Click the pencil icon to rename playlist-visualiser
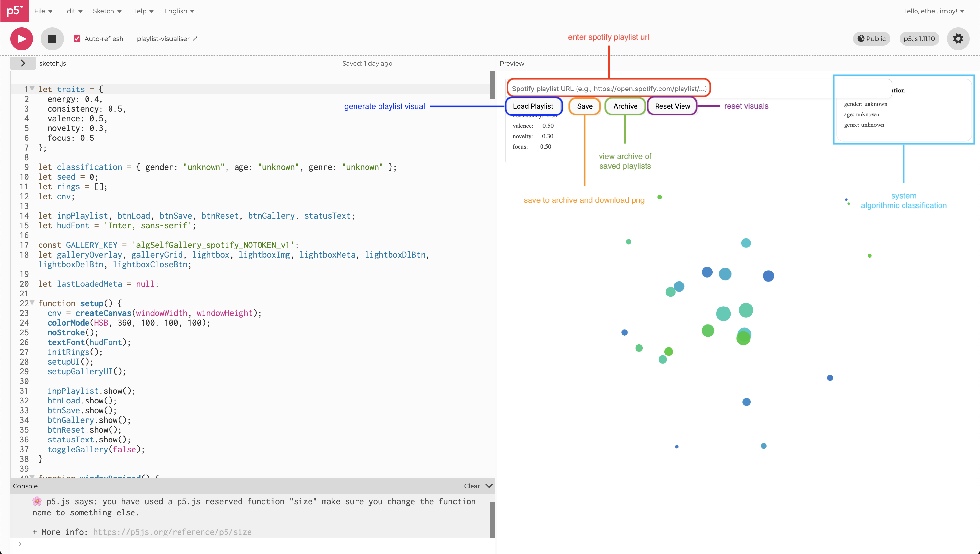 (195, 39)
